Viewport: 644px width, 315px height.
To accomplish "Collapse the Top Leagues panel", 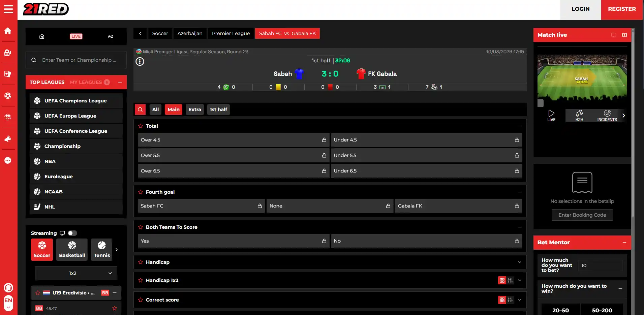I will [120, 82].
